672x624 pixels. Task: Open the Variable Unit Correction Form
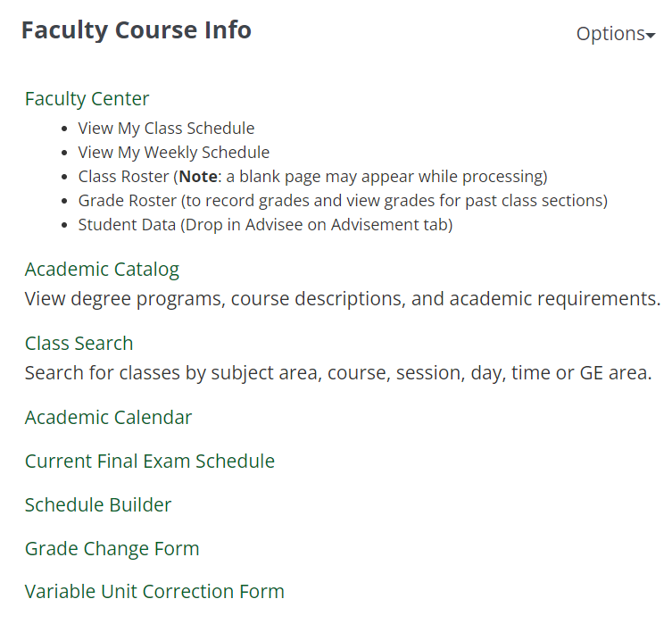pyautogui.click(x=154, y=592)
